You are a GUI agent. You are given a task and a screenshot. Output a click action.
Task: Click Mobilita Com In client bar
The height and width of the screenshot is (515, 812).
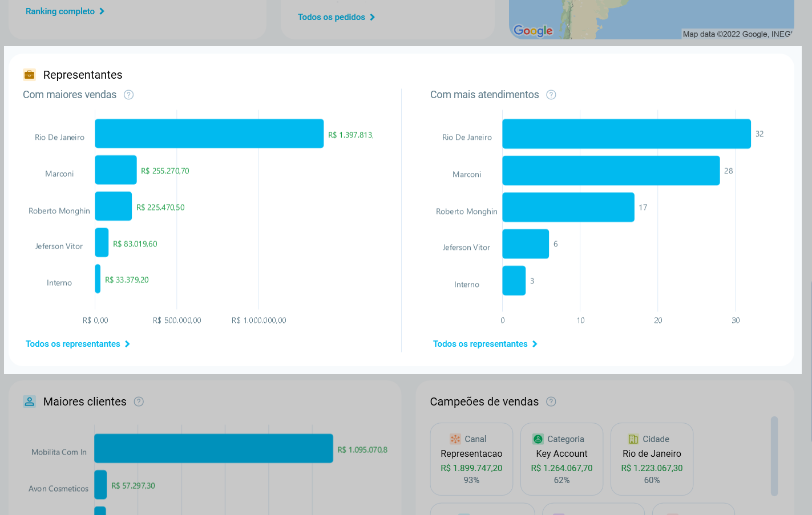(213, 448)
